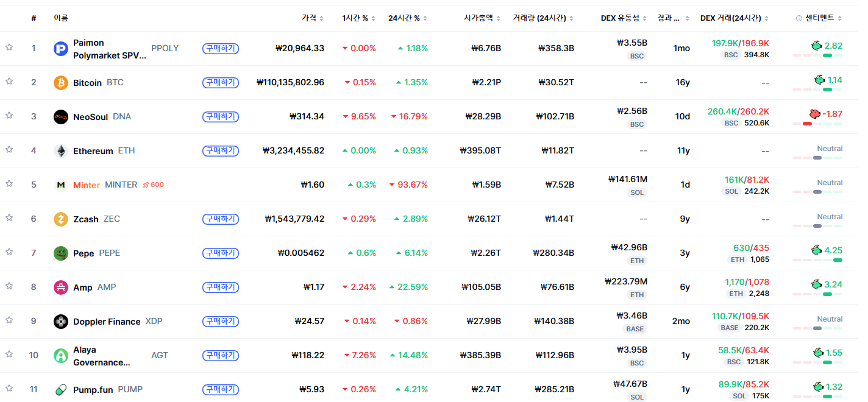Add Doppler Finance to watchlist star
Viewport: 868px width, 402px height.
click(9, 320)
